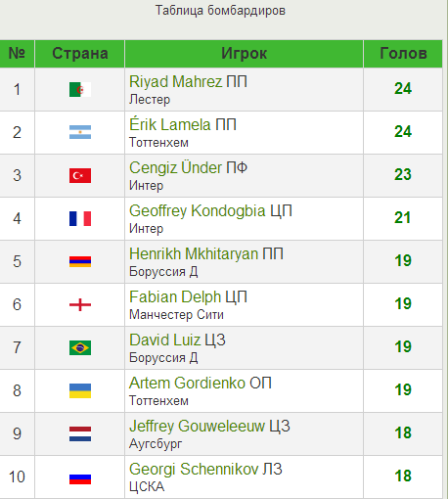This screenshot has width=448, height=499.
Task: Click the Russia flag icon
Action: (80, 478)
